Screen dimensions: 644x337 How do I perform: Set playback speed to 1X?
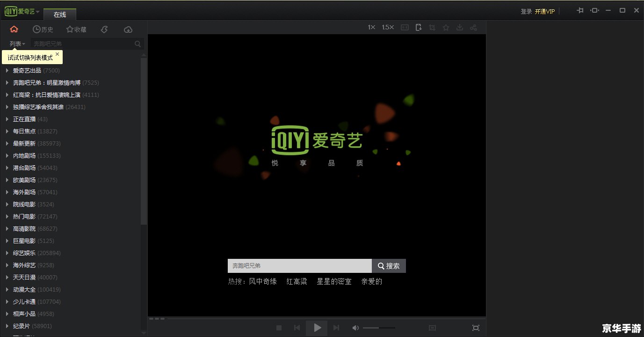(371, 27)
